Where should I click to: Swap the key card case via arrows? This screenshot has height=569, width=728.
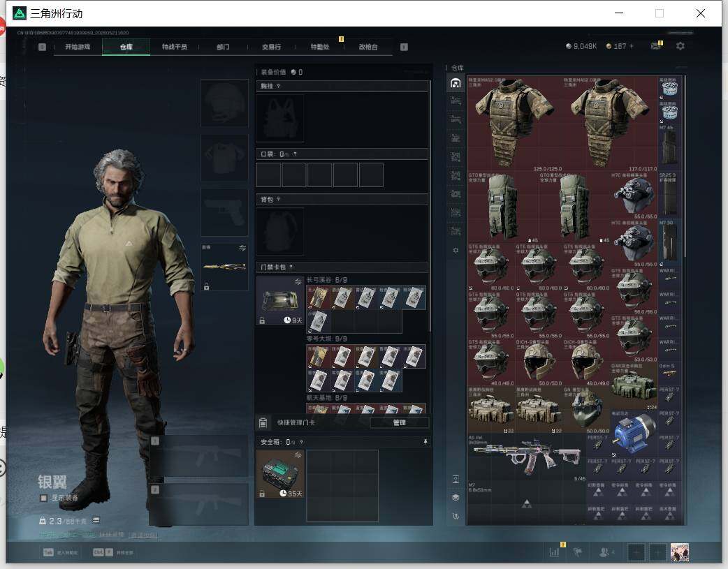point(298,282)
